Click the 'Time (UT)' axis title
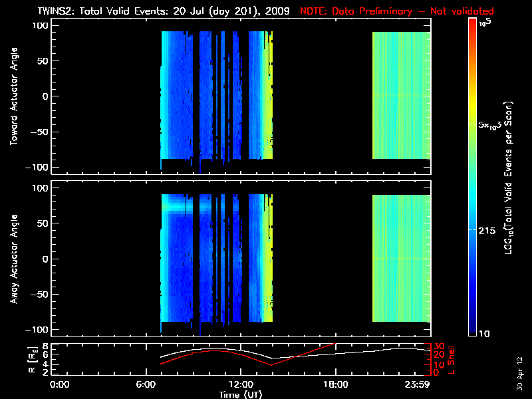This screenshot has width=532, height=399. [244, 394]
